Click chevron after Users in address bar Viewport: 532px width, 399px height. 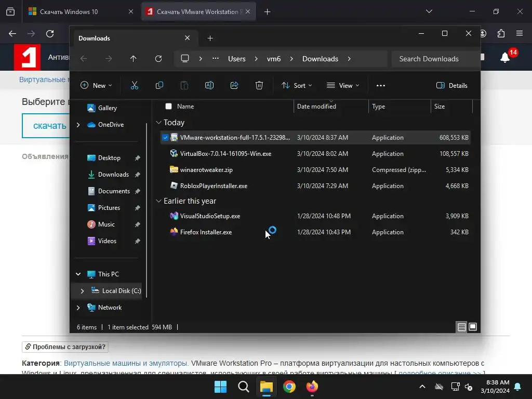click(256, 59)
